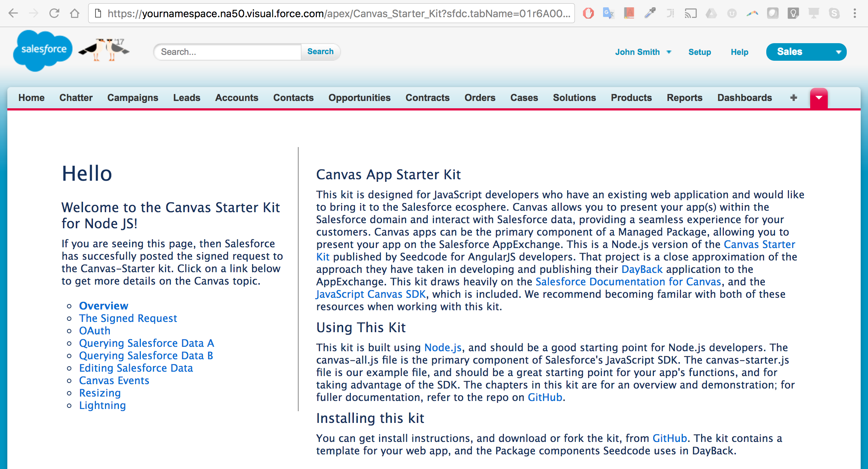This screenshot has width=868, height=469.
Task: Open GitHub link in Using This Kit
Action: [x=545, y=397]
